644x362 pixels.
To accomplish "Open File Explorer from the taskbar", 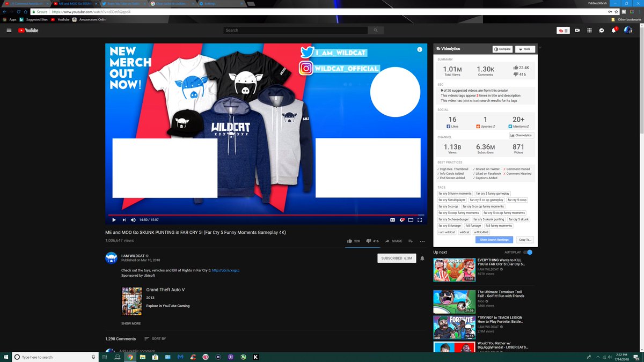I will [x=143, y=357].
